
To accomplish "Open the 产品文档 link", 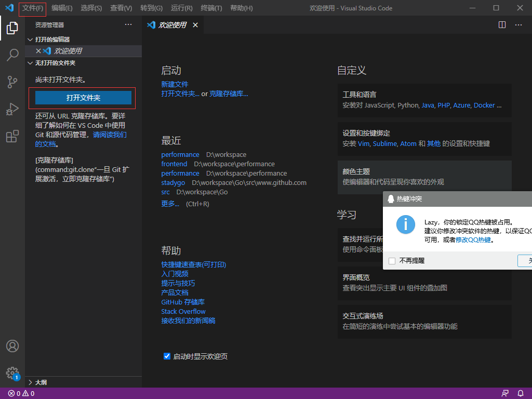I will coord(175,292).
